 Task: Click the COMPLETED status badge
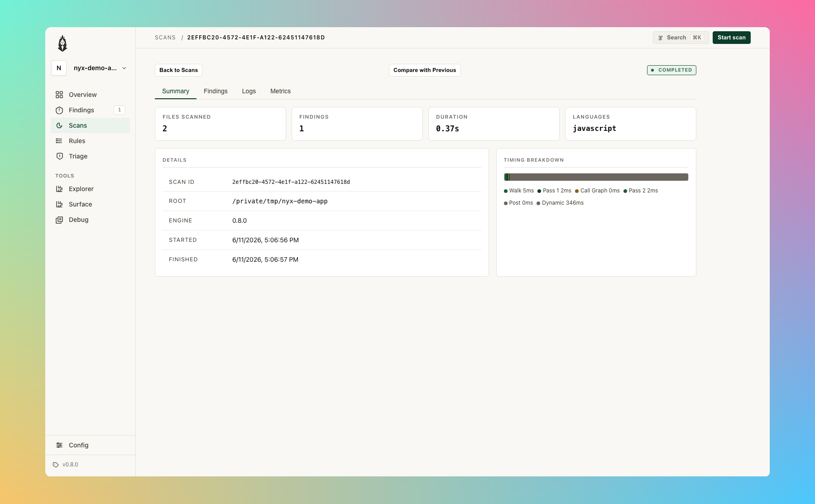click(x=671, y=70)
